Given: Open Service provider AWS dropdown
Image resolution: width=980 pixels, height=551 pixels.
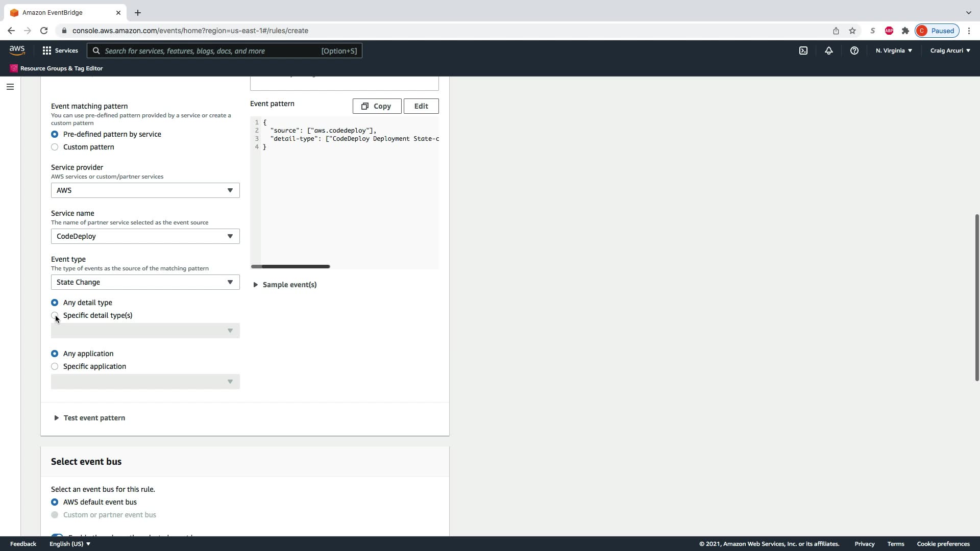Looking at the screenshot, I should click(145, 190).
